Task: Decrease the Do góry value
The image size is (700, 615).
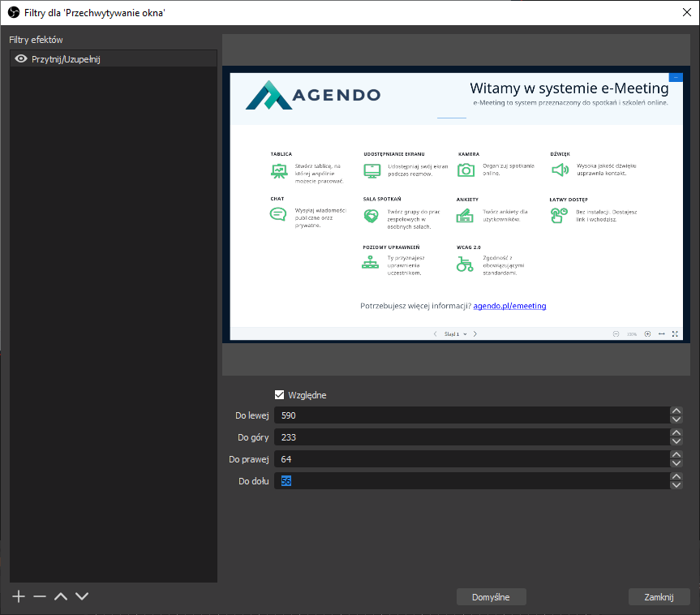Action: click(x=676, y=441)
